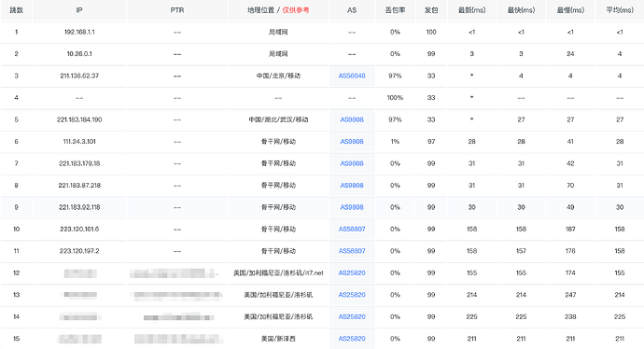
Task: Select the IP cell 221.183.184.190
Action: [x=79, y=119]
